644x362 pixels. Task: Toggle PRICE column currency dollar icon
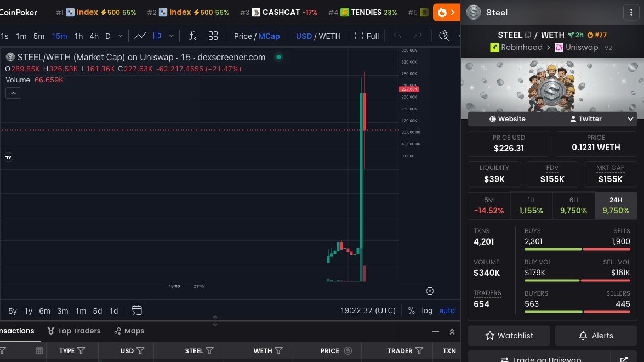tap(348, 350)
